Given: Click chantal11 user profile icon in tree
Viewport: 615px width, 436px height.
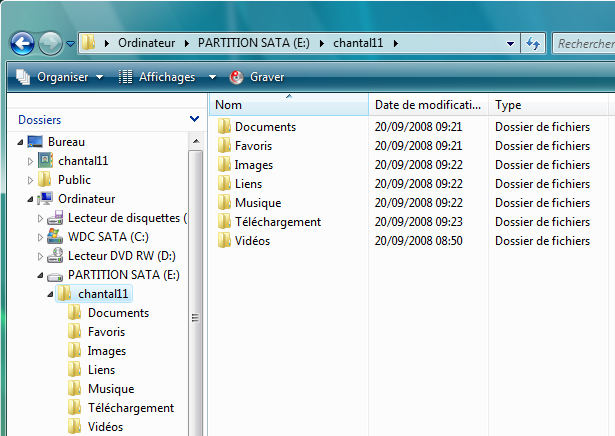Looking at the screenshot, I should 45,160.
